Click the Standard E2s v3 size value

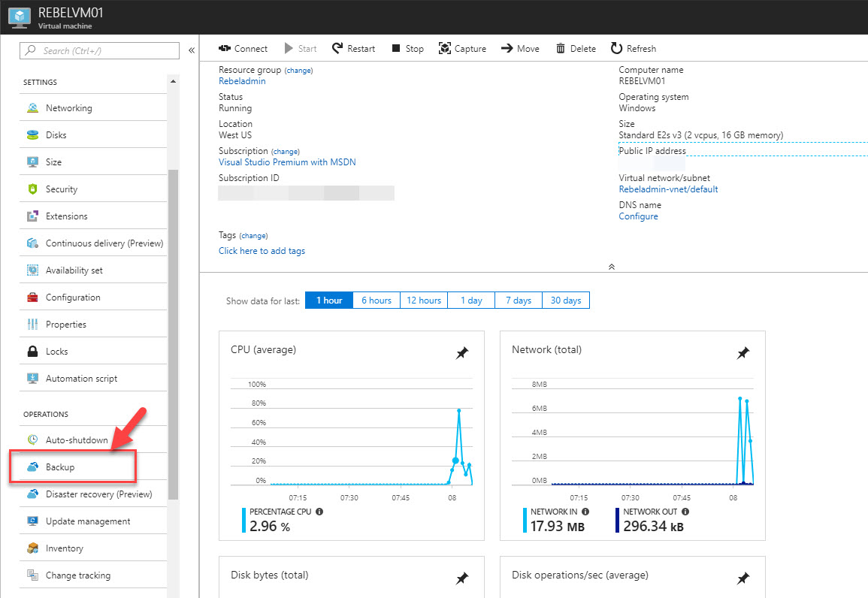[701, 135]
